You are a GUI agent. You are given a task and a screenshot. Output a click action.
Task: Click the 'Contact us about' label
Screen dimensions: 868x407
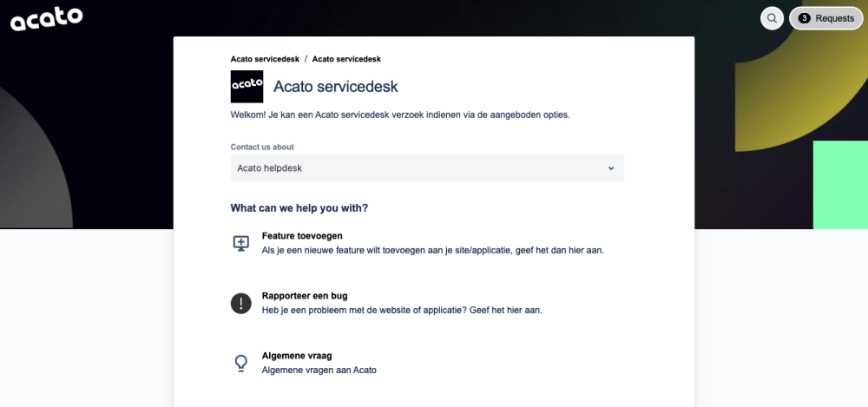click(262, 148)
